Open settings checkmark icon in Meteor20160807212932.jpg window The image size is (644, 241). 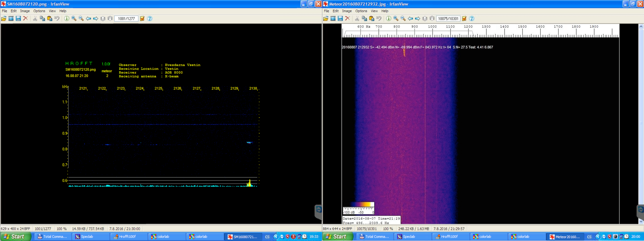[464, 19]
